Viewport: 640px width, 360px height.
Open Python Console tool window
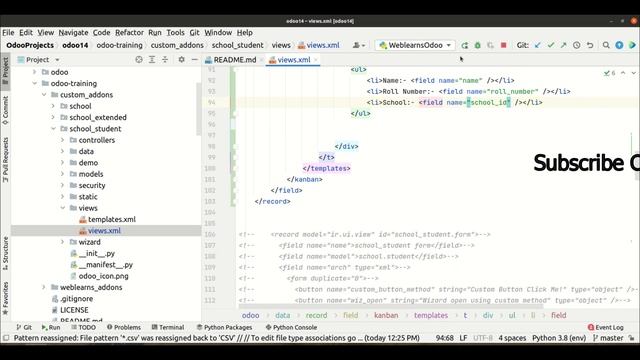coord(291,327)
